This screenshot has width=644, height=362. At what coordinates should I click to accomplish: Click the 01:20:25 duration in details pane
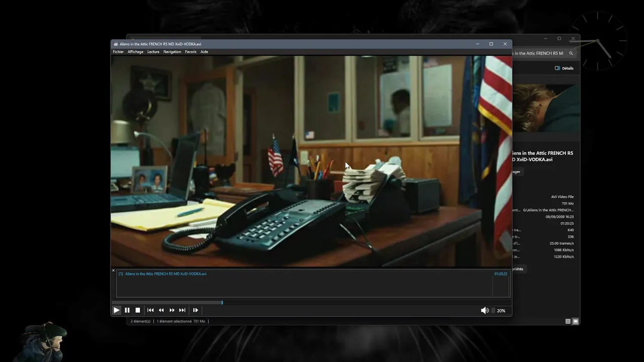(567, 223)
